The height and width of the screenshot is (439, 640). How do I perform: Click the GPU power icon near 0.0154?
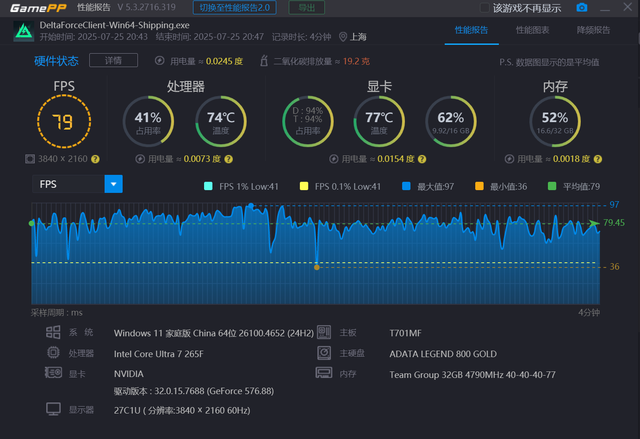[334, 159]
